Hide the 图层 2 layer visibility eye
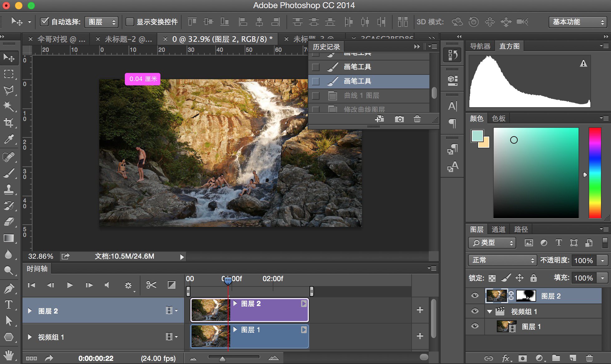This screenshot has height=364, width=611. 475,295
